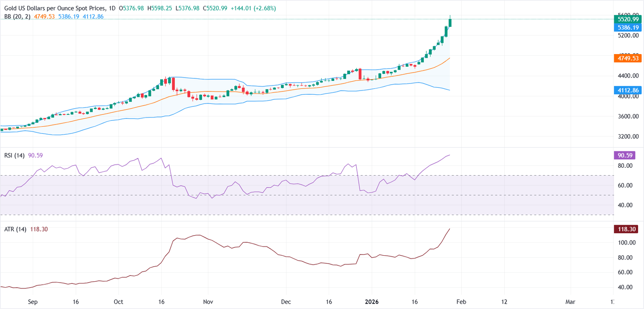The height and width of the screenshot is (309, 644).
Task: Click the large red candle in late December
Action: tap(360, 74)
